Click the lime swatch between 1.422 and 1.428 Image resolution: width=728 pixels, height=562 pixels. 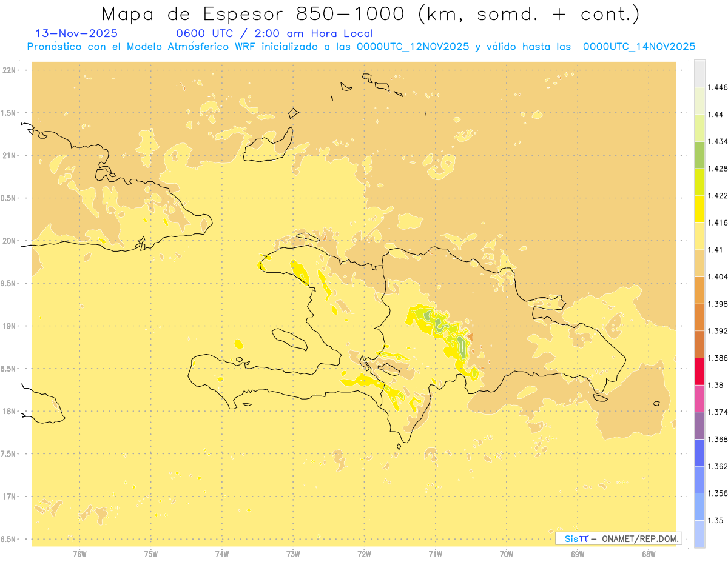pos(699,182)
